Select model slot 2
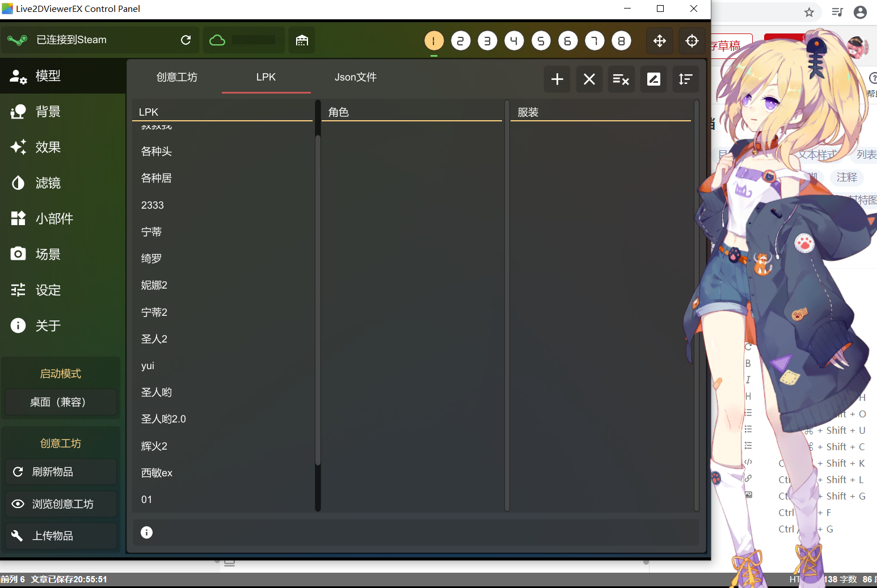 coord(461,41)
